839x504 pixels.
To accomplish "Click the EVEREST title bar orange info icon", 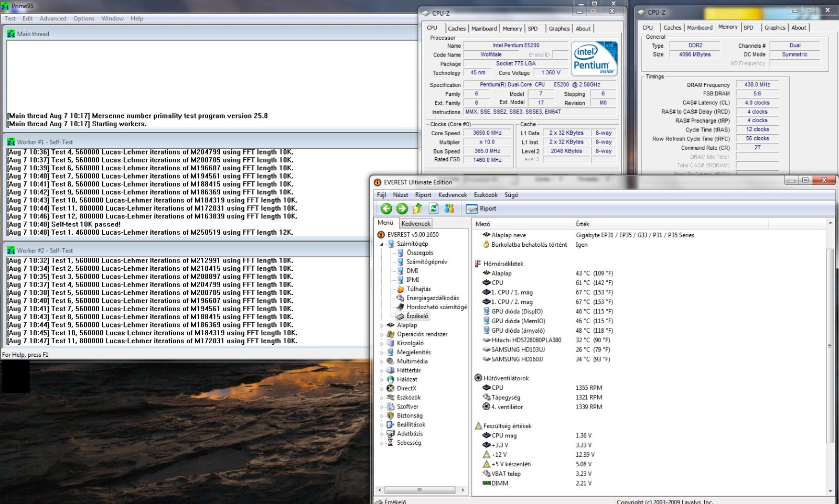I will point(378,182).
